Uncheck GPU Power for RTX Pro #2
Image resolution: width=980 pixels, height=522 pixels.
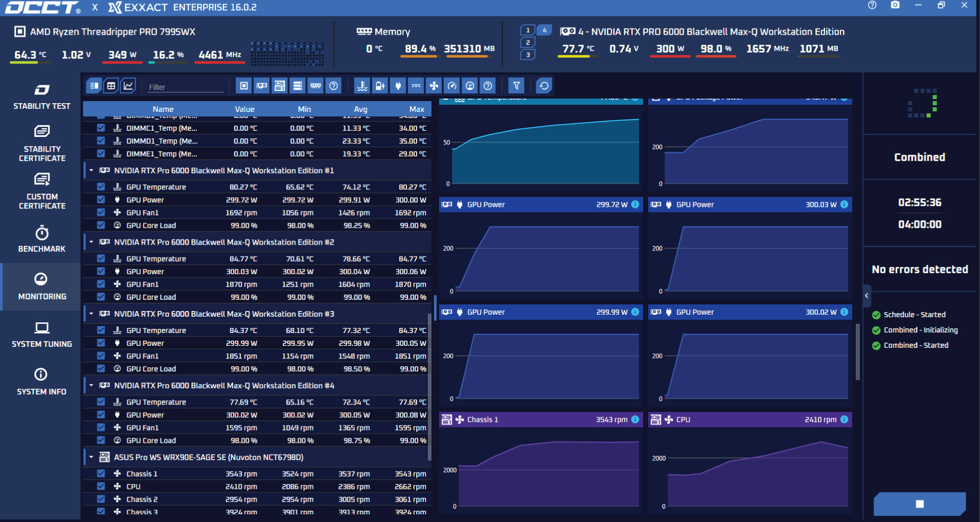101,271
